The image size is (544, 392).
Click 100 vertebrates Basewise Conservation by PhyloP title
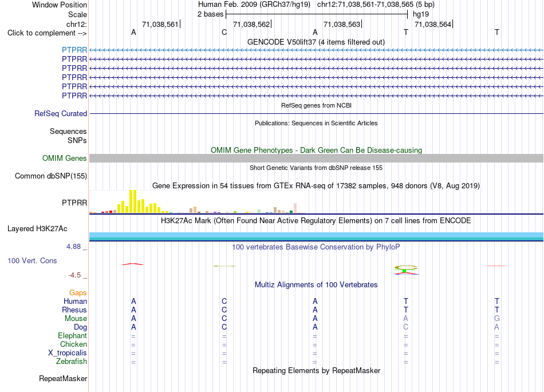316,247
